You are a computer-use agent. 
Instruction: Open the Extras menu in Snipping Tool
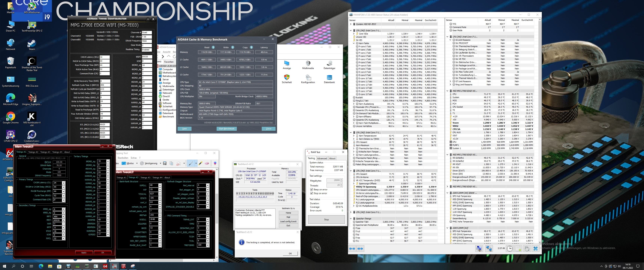134,158
